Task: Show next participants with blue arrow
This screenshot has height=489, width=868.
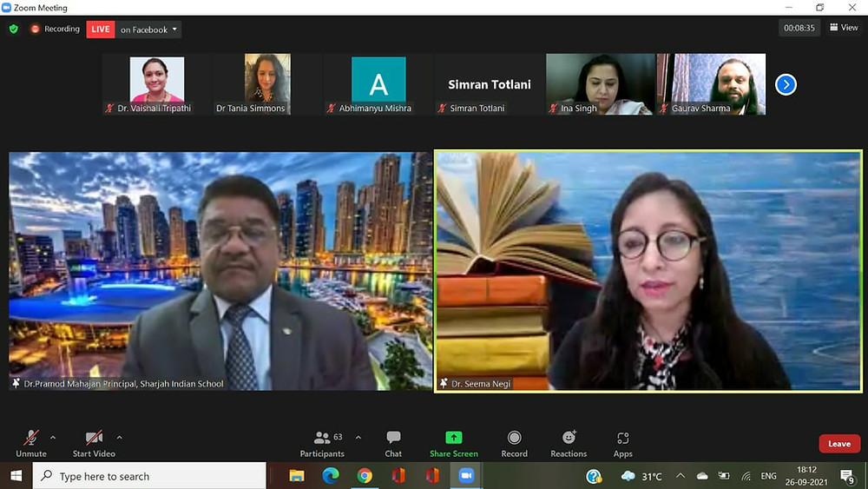Action: pyautogui.click(x=786, y=85)
